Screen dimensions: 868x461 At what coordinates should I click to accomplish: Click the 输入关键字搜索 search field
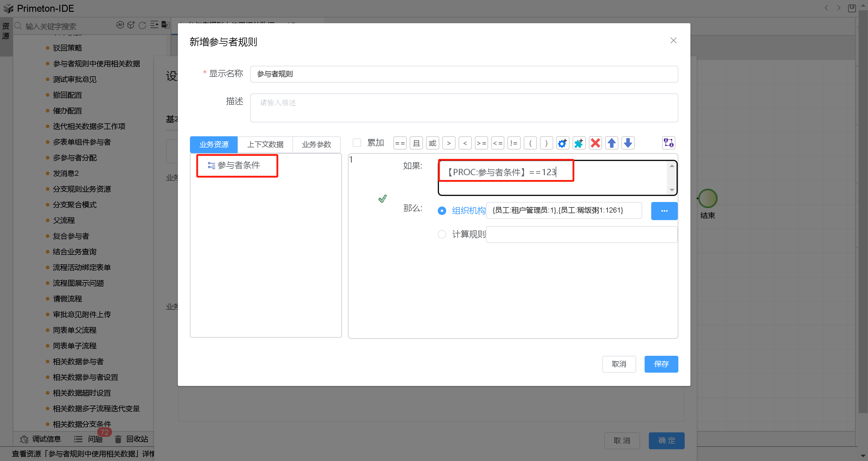point(54,26)
